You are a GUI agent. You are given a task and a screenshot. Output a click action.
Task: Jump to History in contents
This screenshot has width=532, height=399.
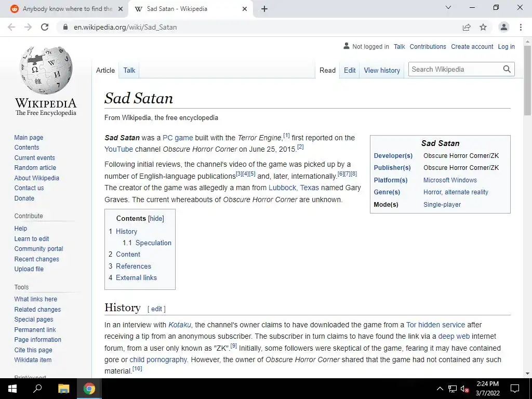coord(127,231)
